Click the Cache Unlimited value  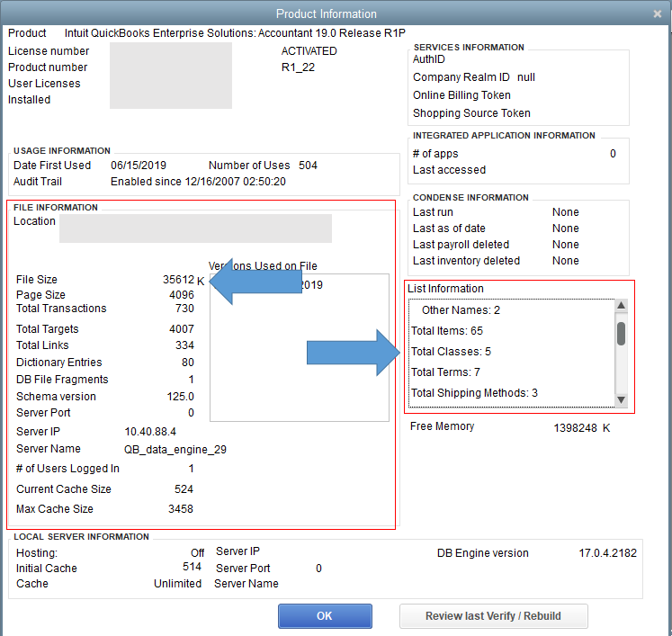point(177,584)
